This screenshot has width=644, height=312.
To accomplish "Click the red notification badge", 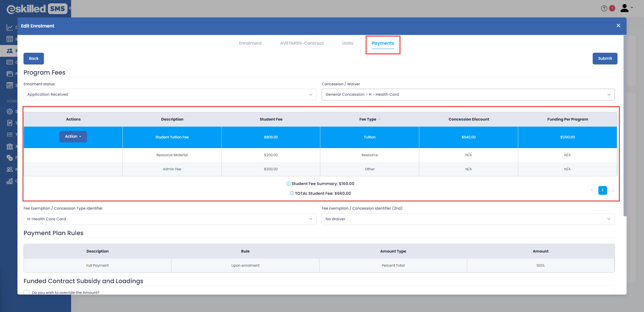I will click(x=612, y=8).
